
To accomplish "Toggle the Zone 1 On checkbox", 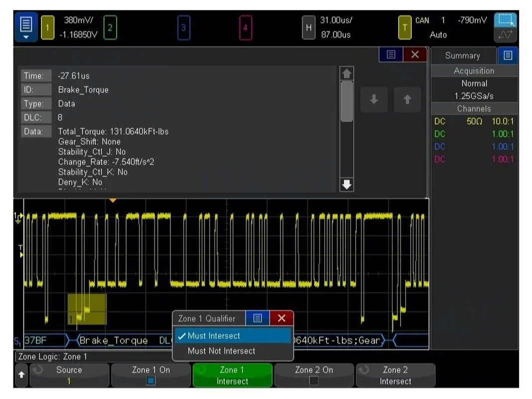I will click(151, 381).
